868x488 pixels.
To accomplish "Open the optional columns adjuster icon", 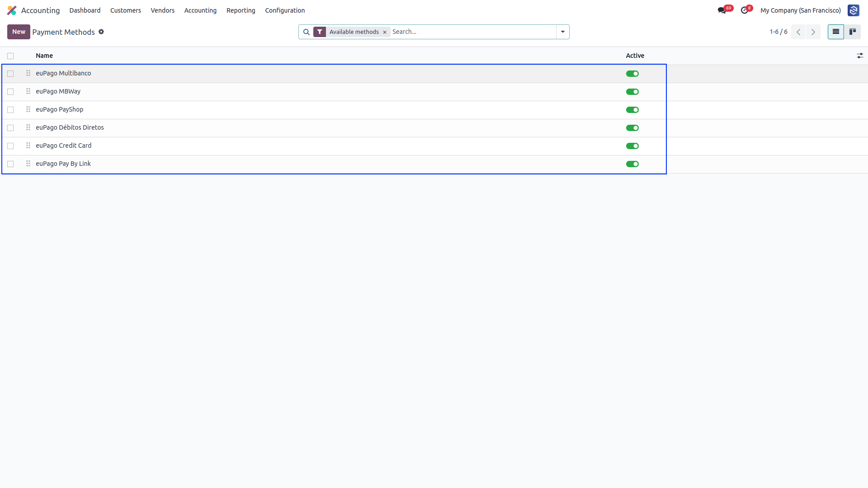I will tap(860, 56).
